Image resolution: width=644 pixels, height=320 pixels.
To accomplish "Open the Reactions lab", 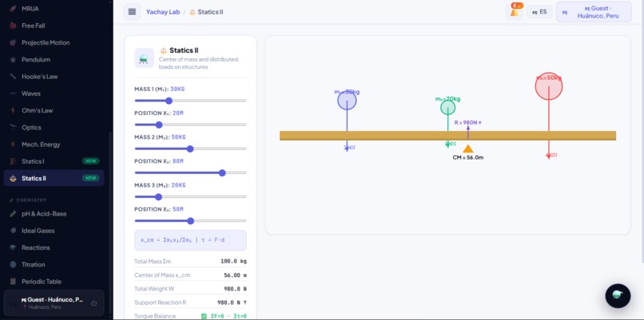I will click(54, 247).
